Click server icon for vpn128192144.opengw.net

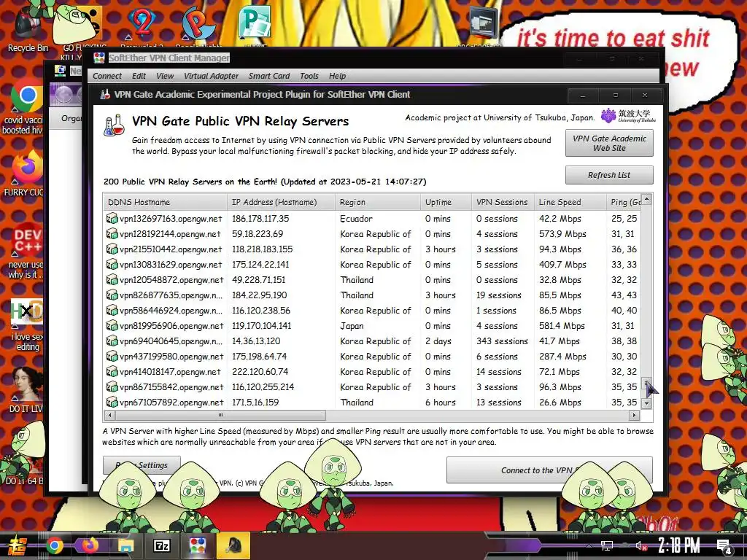(112, 234)
